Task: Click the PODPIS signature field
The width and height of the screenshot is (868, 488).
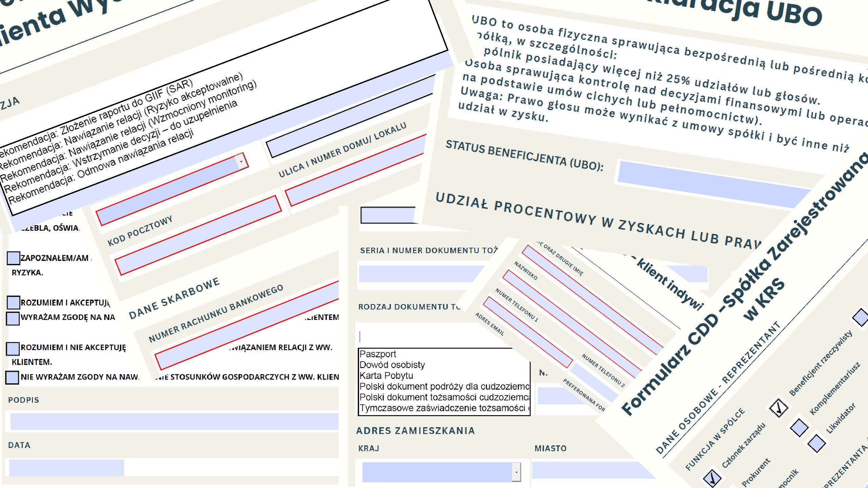Action: pos(174,422)
